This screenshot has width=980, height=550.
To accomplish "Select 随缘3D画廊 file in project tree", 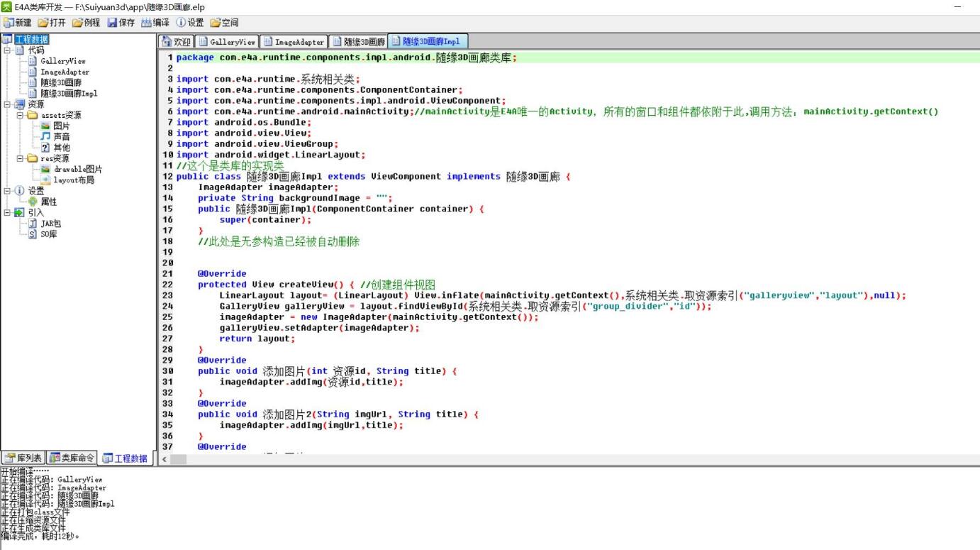I will point(61,82).
